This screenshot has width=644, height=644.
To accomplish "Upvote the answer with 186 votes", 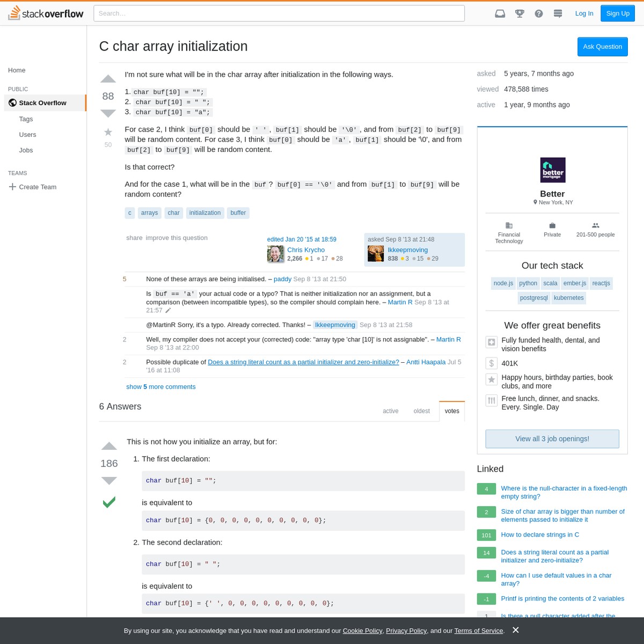I will pos(109,446).
